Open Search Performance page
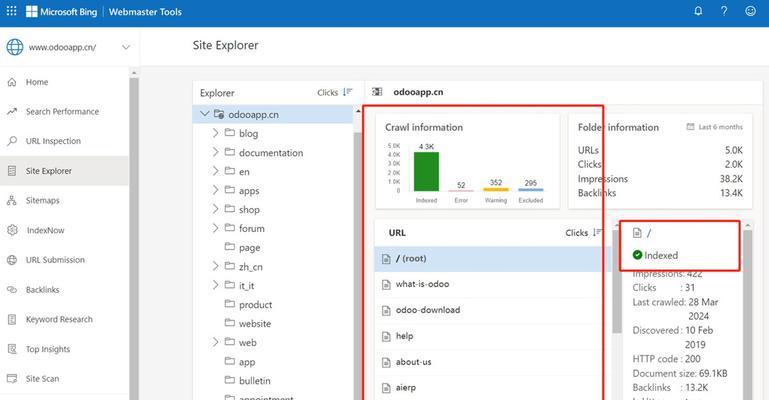Image resolution: width=769 pixels, height=400 pixels. point(62,112)
